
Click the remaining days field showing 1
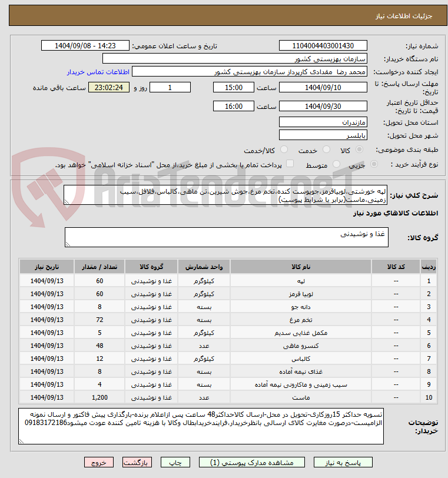[x=170, y=88]
